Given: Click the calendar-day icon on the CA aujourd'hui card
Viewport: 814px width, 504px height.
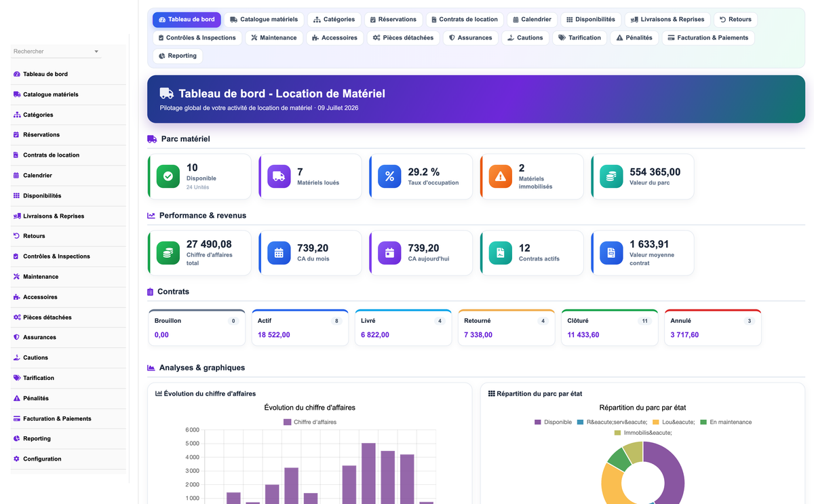Looking at the screenshot, I should click(x=389, y=253).
